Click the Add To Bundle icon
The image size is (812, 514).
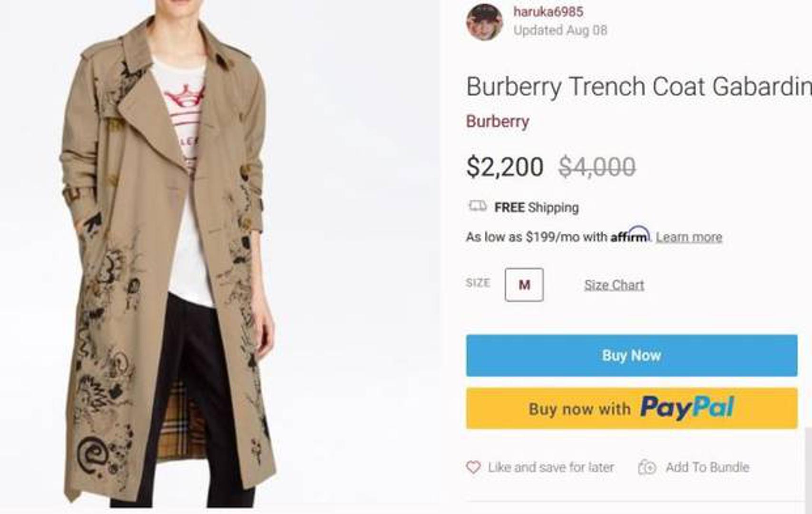647,467
